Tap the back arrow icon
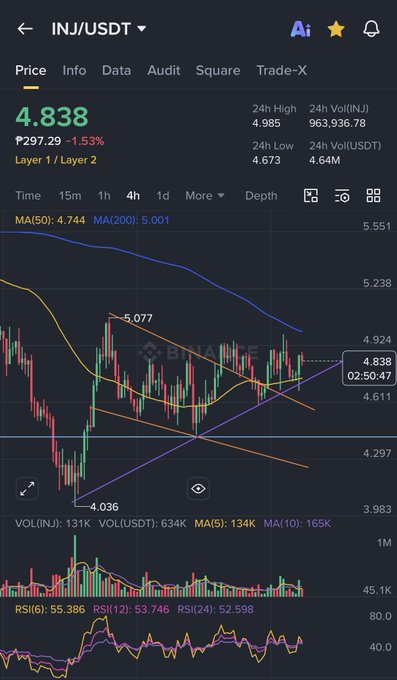This screenshot has width=397, height=680. [25, 29]
